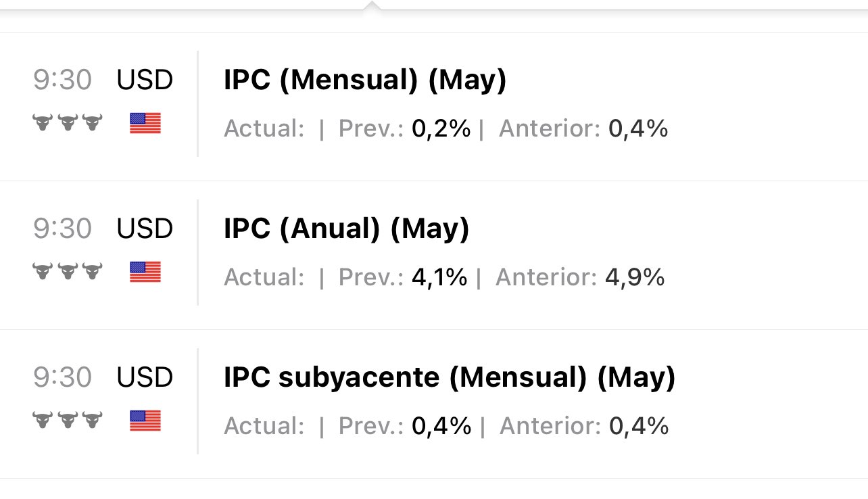Click the 0,4% Anterior value for IPC (Mensual)

pyautogui.click(x=638, y=128)
